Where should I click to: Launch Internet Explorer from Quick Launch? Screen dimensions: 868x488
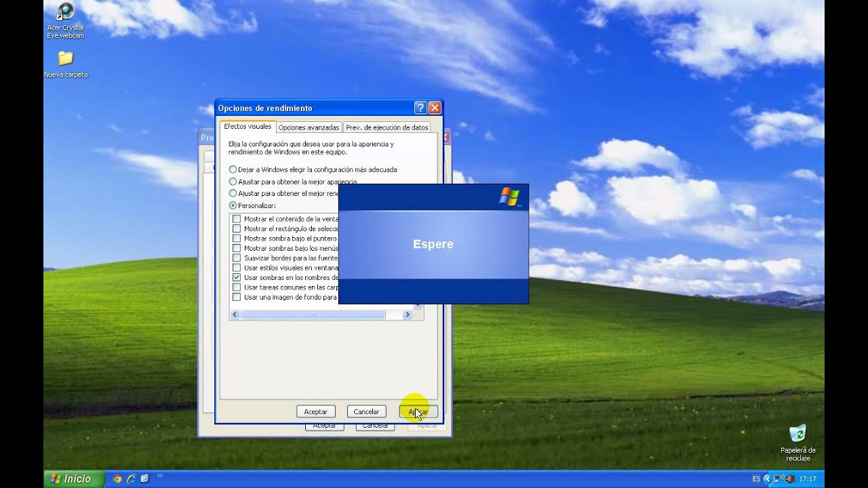point(132,479)
